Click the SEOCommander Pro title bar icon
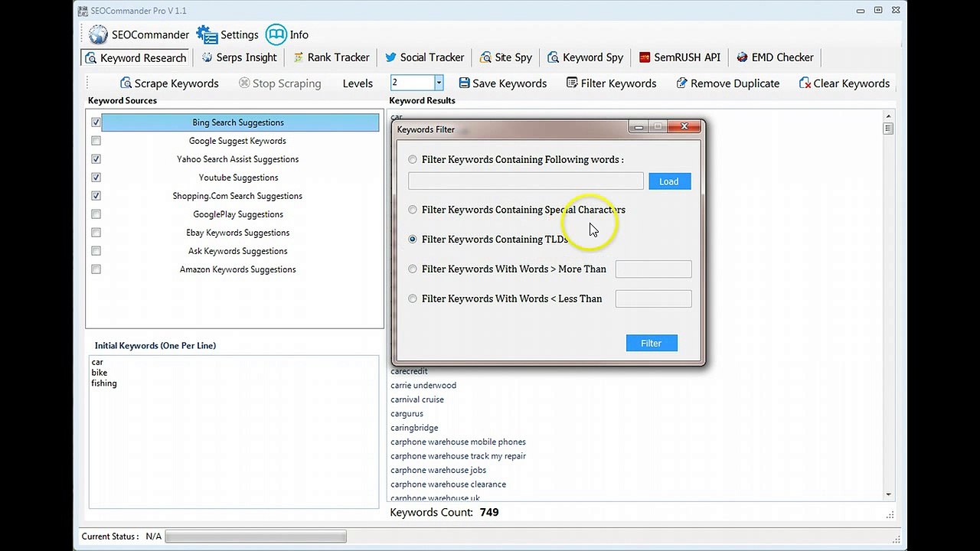 click(x=83, y=11)
